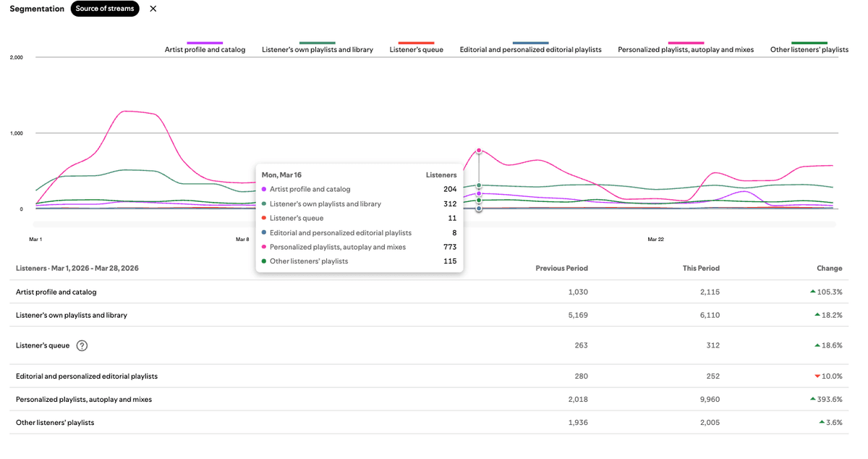The width and height of the screenshot is (868, 459).
Task: Open the help icon beside Listener's queue
Action: pyautogui.click(x=82, y=345)
